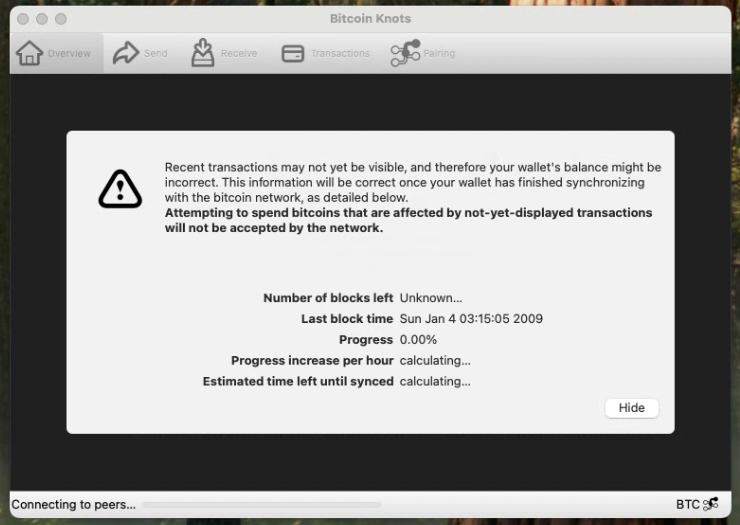740x525 pixels.
Task: Click the 'Bitcoin Knots' window title
Action: click(370, 18)
